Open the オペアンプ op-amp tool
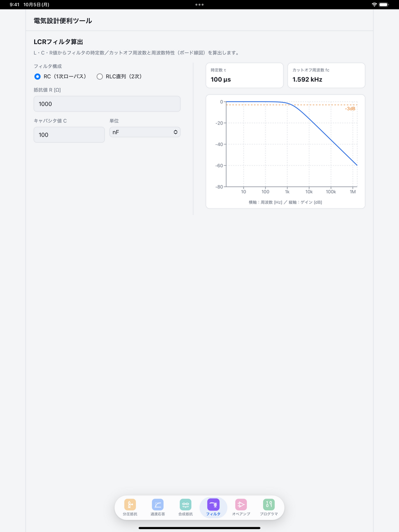The image size is (399, 532). pyautogui.click(x=241, y=508)
